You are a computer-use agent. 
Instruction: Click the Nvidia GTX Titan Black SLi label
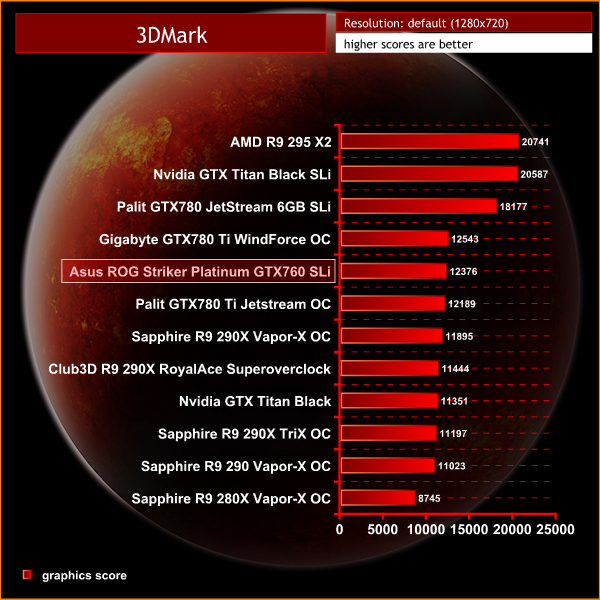tap(242, 174)
